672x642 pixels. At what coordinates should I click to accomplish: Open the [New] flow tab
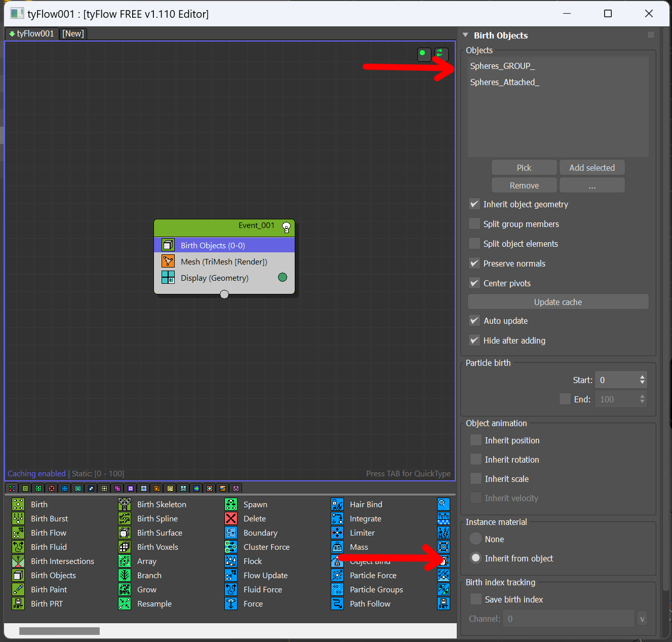click(73, 33)
